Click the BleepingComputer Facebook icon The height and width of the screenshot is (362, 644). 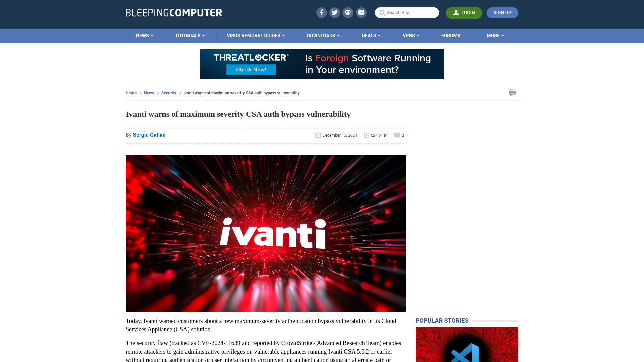tap(321, 12)
